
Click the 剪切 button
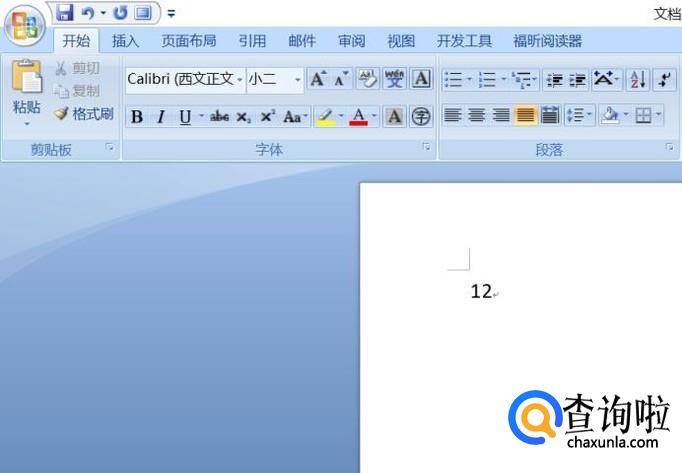77,68
